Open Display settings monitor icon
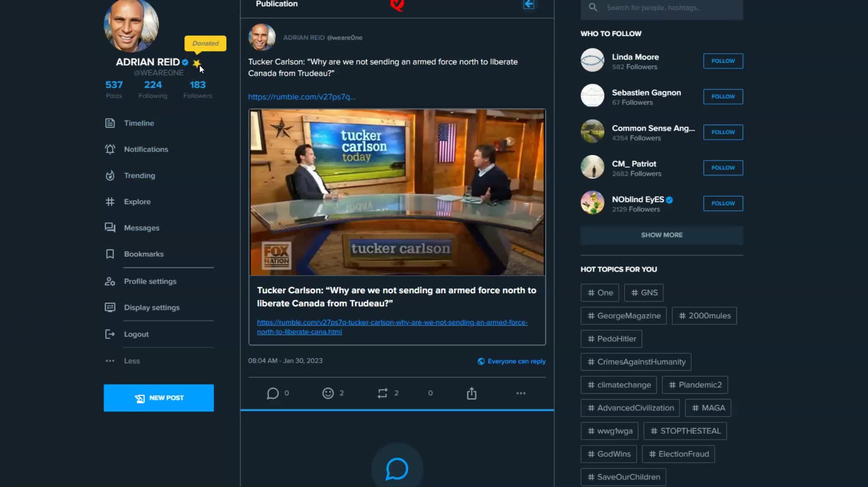The width and height of the screenshot is (868, 487). pyautogui.click(x=110, y=307)
